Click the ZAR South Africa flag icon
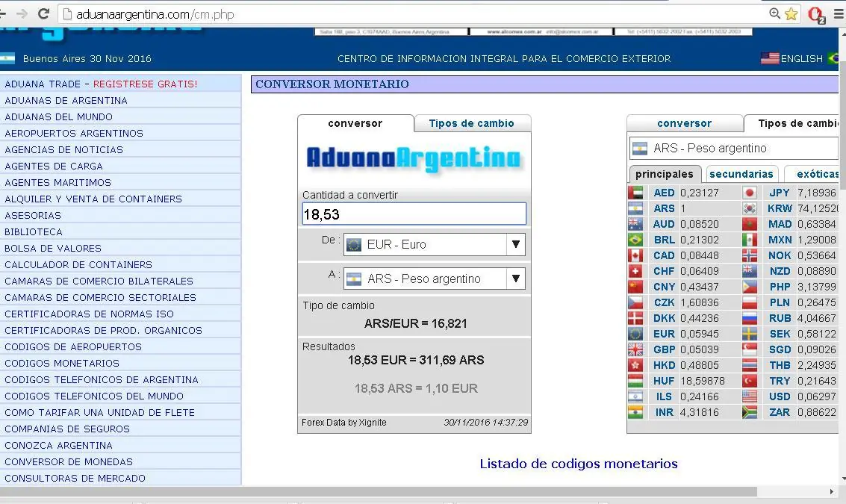This screenshot has height=504, width=846. [750, 412]
